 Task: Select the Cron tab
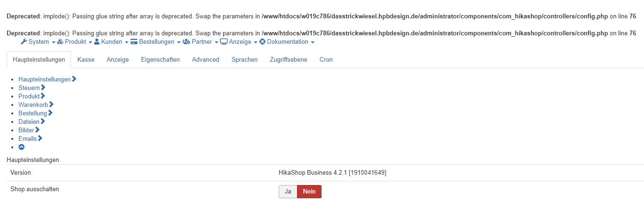[326, 60]
